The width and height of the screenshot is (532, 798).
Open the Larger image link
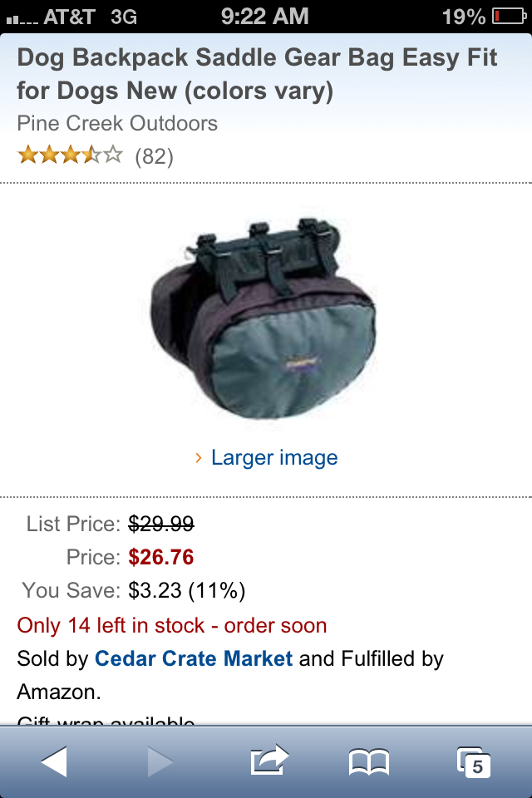click(x=274, y=457)
